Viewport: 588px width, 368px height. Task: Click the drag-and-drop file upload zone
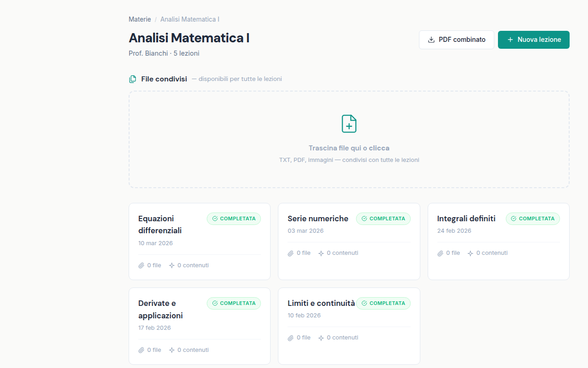click(x=349, y=139)
